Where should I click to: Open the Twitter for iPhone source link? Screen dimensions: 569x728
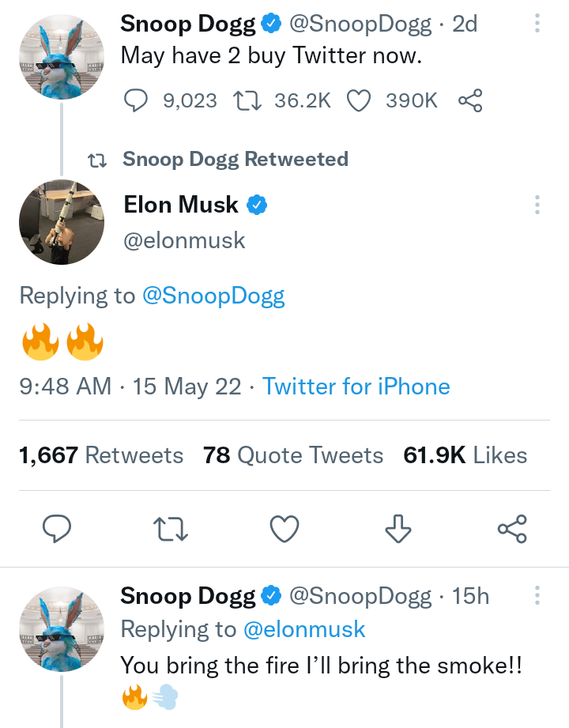click(x=356, y=387)
